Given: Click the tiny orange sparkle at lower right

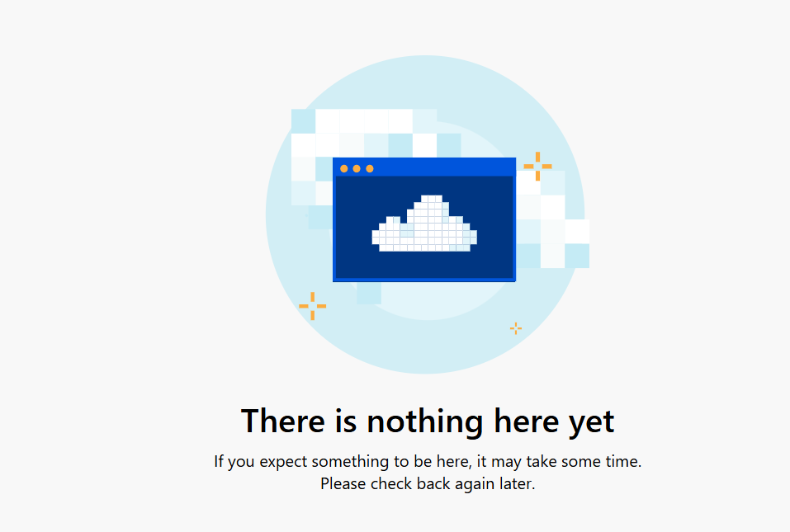Looking at the screenshot, I should (x=515, y=328).
